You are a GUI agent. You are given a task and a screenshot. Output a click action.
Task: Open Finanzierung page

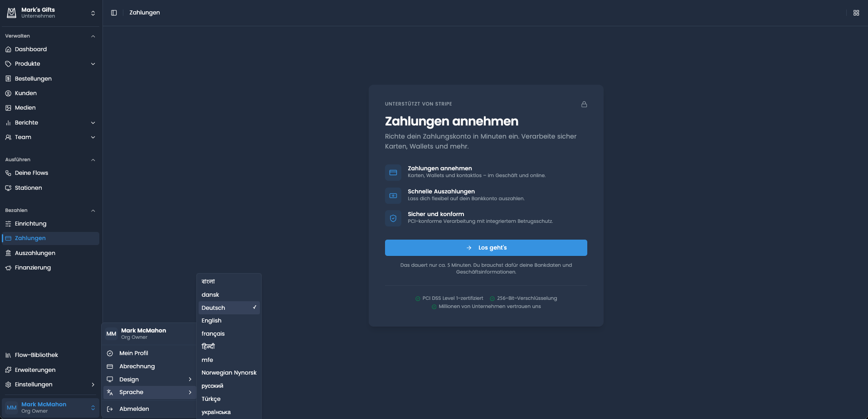[50, 268]
